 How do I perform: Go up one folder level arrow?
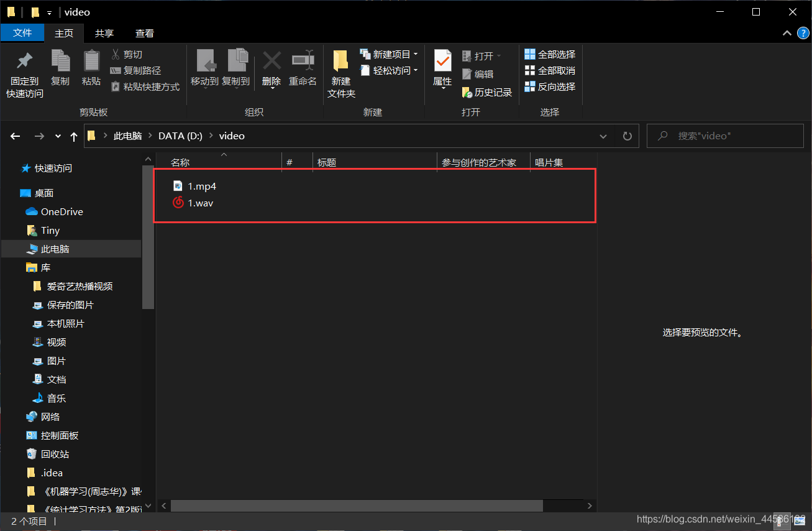(x=74, y=136)
